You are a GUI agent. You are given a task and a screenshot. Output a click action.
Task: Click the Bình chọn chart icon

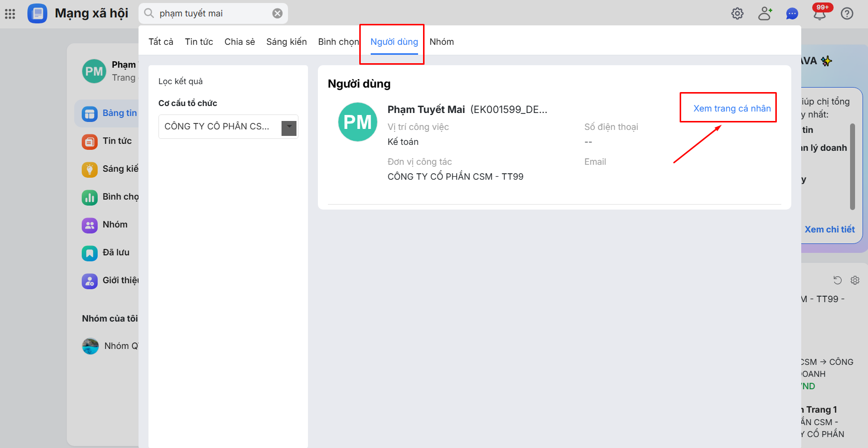(x=90, y=197)
